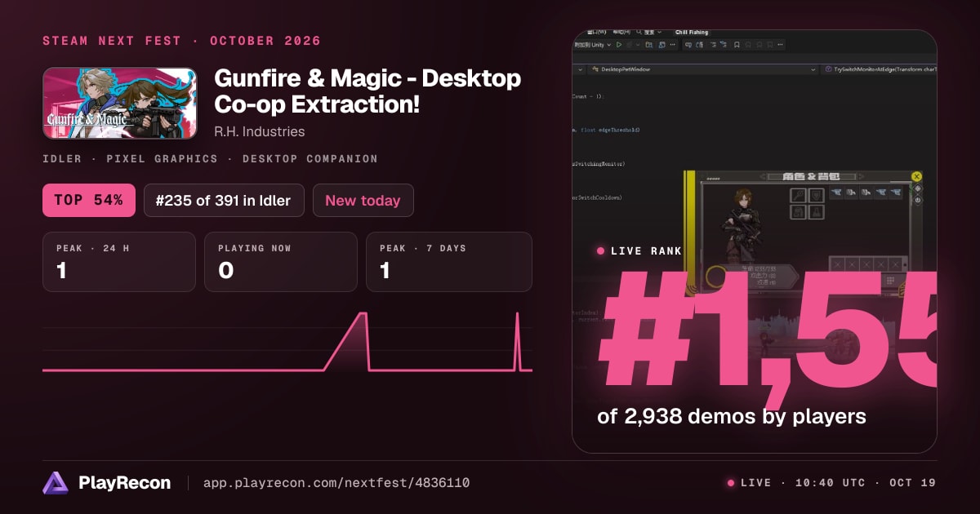This screenshot has height=514, width=980.
Task: Click the 'of 2,938 demos by players' text
Action: pyautogui.click(x=732, y=416)
